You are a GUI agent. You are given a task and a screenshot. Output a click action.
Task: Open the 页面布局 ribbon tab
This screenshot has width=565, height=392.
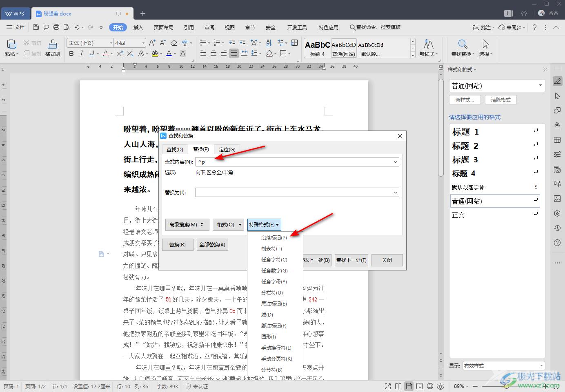(x=164, y=27)
